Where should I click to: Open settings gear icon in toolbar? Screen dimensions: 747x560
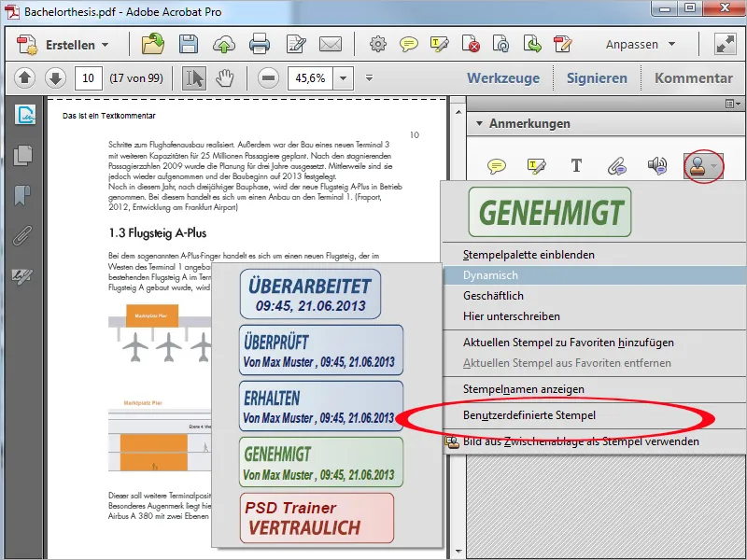pos(378,44)
